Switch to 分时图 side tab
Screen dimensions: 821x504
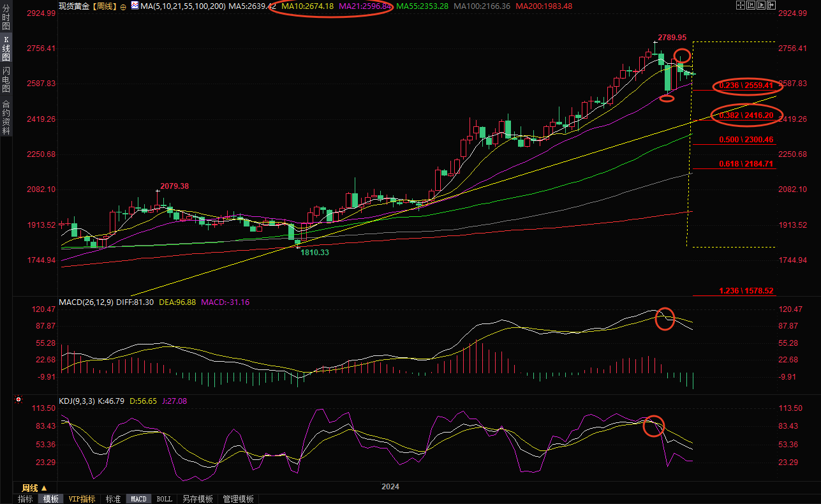(x=6, y=17)
